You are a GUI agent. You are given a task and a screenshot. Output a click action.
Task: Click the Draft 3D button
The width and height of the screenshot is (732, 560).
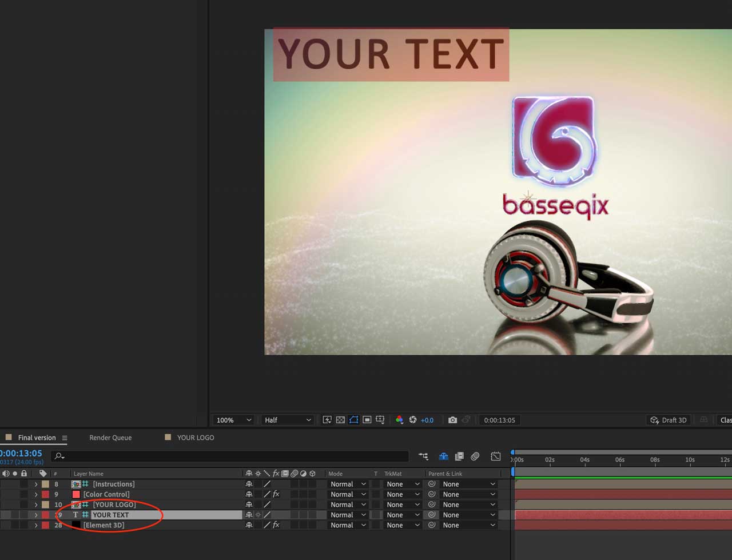tap(668, 420)
